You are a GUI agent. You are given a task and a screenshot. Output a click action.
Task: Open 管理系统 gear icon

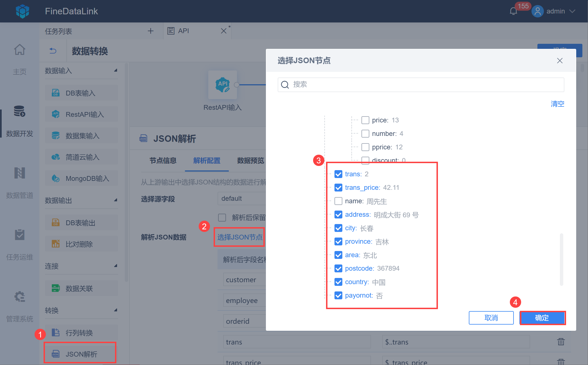[19, 296]
